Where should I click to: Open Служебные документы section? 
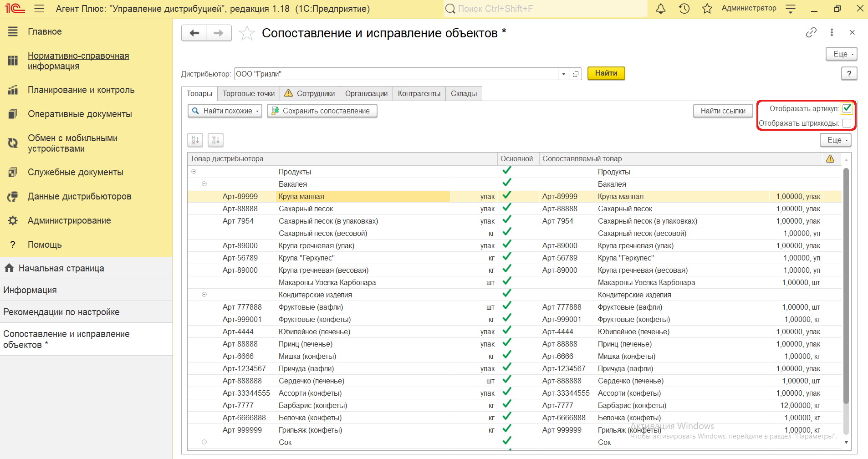(76, 172)
